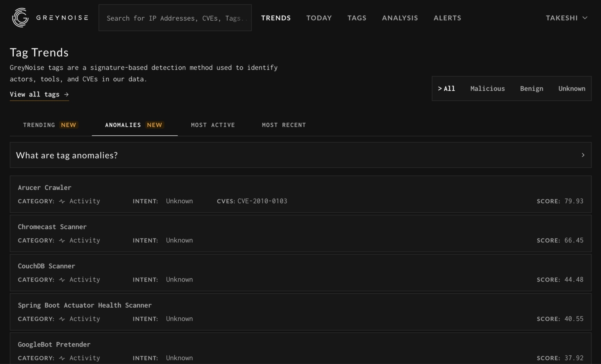Image resolution: width=601 pixels, height=364 pixels.
Task: Enable the Malicious filter
Action: pos(488,88)
